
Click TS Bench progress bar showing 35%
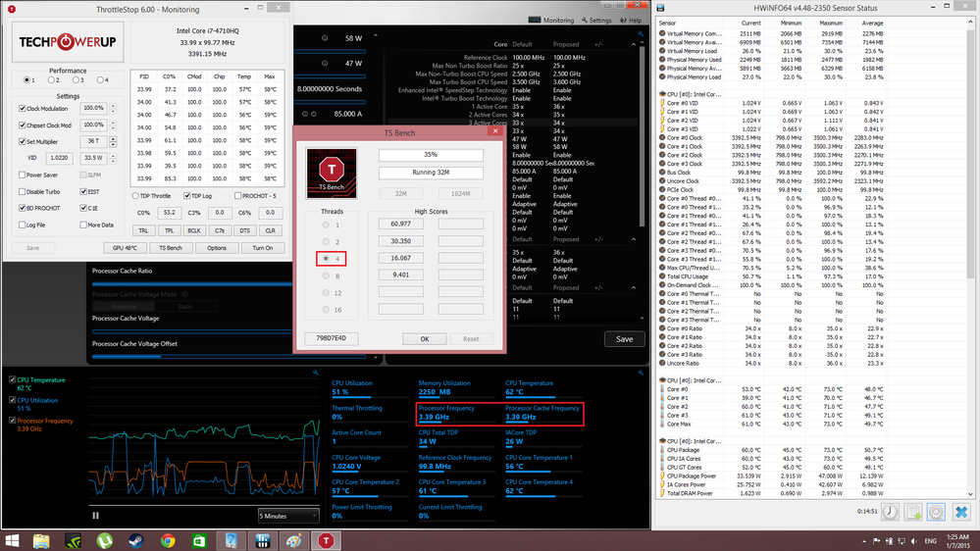(431, 154)
